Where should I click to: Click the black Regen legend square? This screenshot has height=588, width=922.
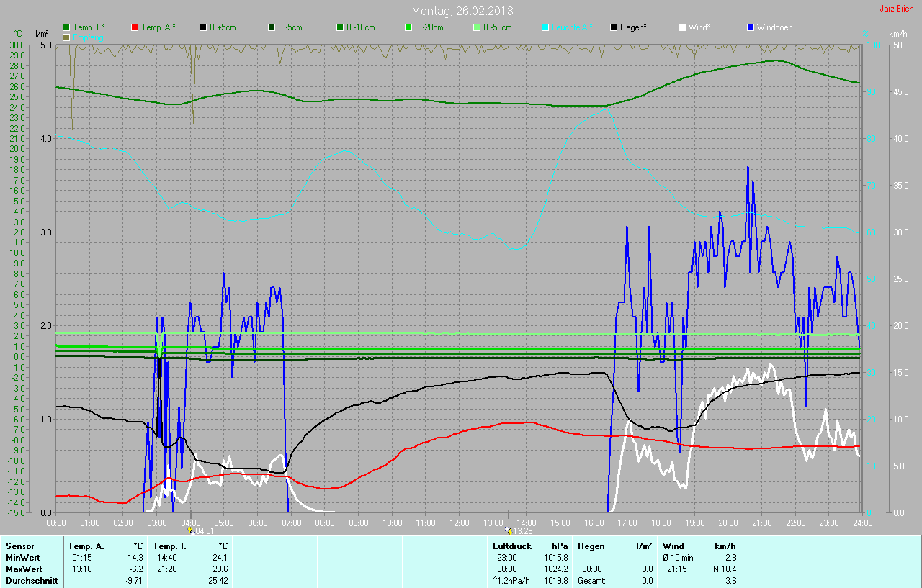(614, 27)
